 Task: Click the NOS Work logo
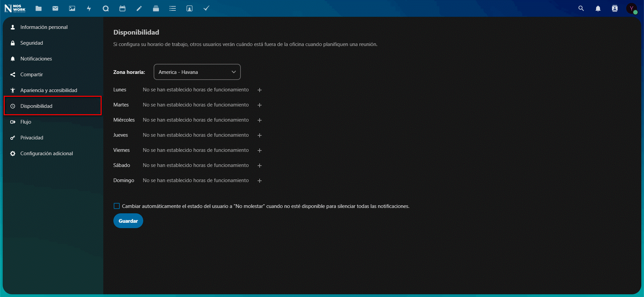pos(15,8)
